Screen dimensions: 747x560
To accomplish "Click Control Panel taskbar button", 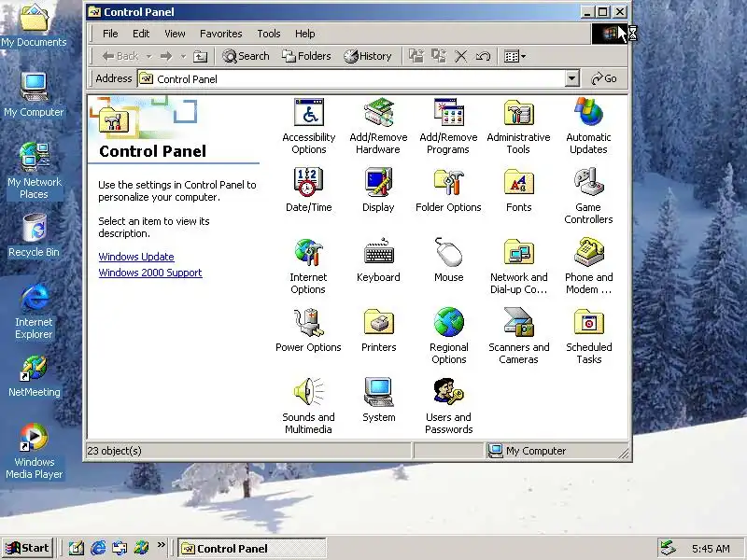I will [x=252, y=549].
